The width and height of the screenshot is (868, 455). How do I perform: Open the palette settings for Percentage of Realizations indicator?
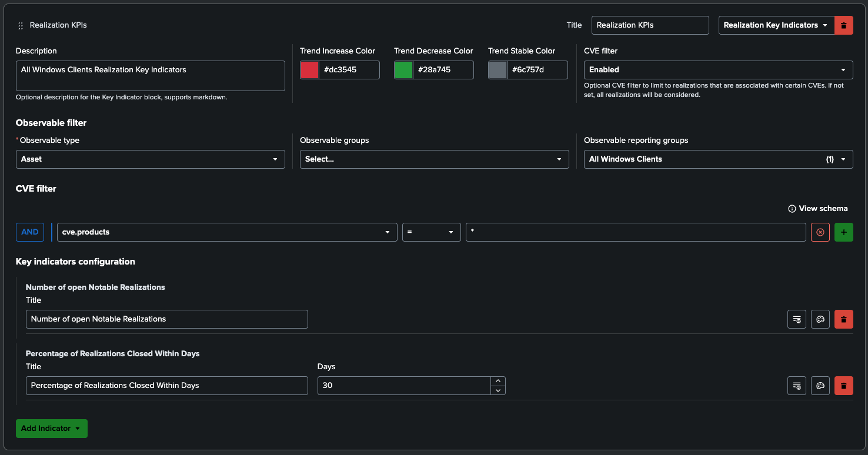point(820,386)
